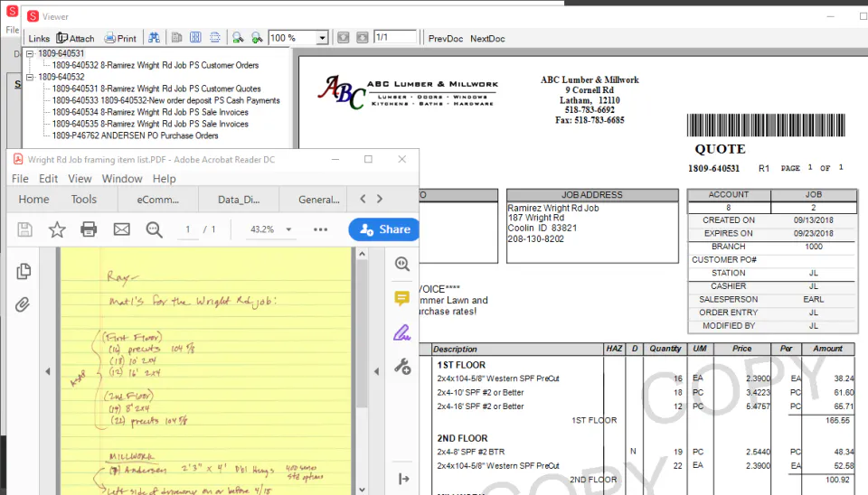Open the attachments paperclip panel in Acrobat
This screenshot has height=495, width=868.
coord(23,304)
